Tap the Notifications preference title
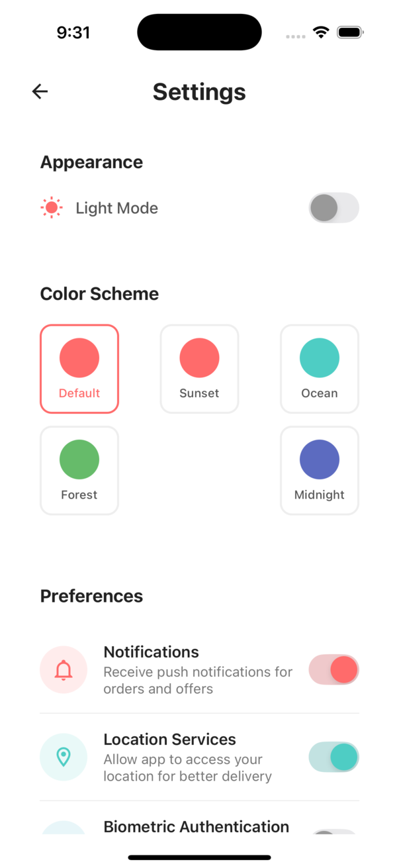 click(152, 652)
